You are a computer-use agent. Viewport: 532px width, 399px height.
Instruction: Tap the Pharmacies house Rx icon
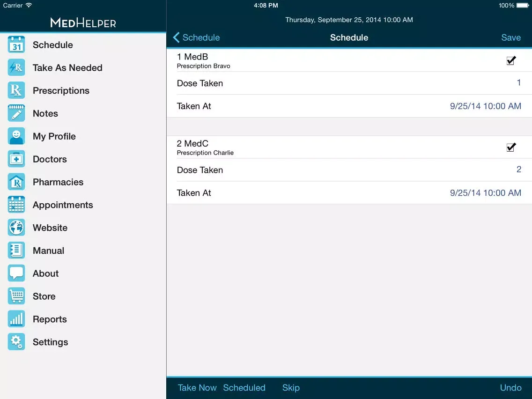(x=16, y=182)
